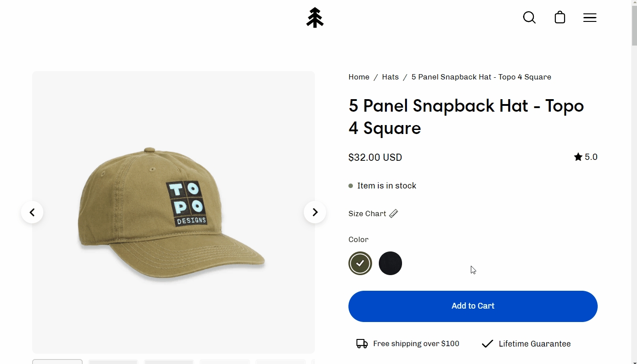Advance to the next product image
This screenshot has height=364, width=637.
pos(315,212)
